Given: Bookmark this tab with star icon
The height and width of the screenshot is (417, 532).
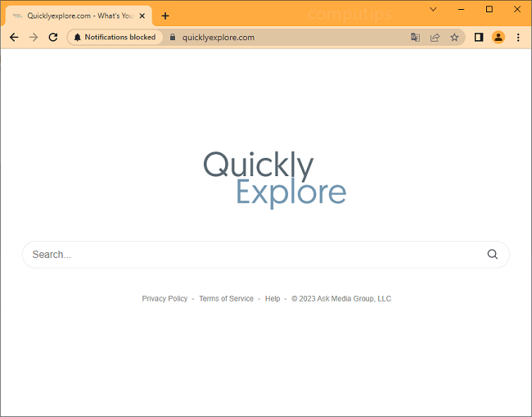Looking at the screenshot, I should (454, 37).
